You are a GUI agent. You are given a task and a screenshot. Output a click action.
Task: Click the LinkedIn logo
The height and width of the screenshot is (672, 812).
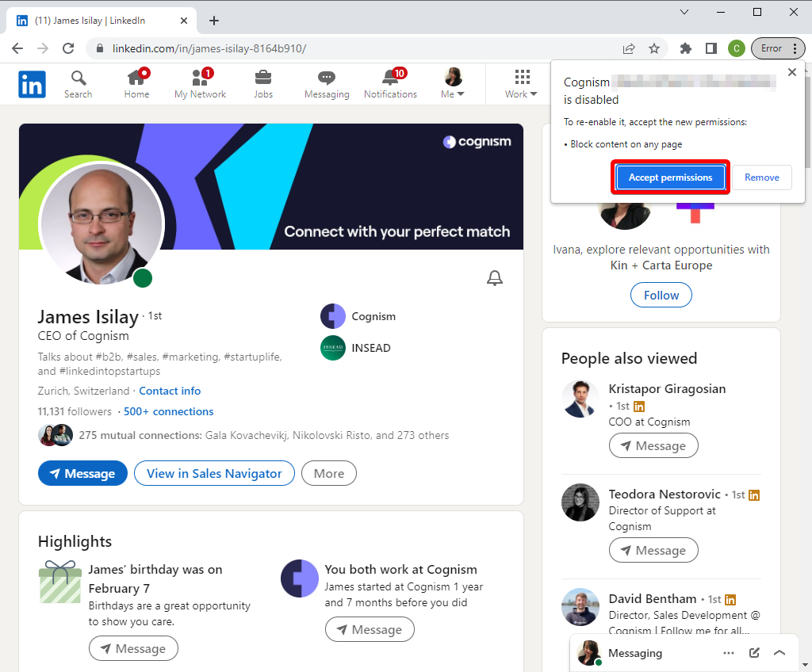click(x=32, y=84)
